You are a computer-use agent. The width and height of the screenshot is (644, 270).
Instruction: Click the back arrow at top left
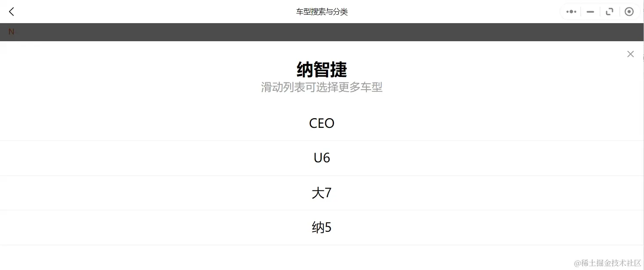(11, 11)
